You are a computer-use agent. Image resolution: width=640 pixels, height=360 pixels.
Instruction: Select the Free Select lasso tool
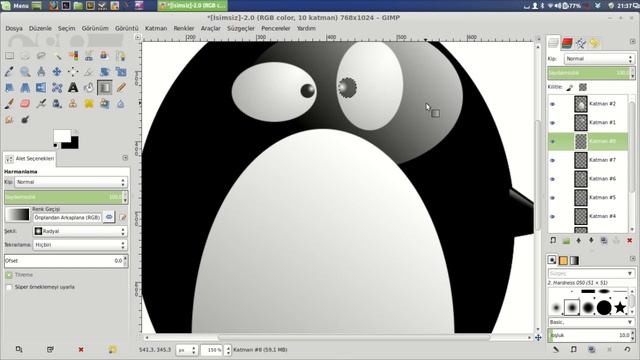[41, 56]
